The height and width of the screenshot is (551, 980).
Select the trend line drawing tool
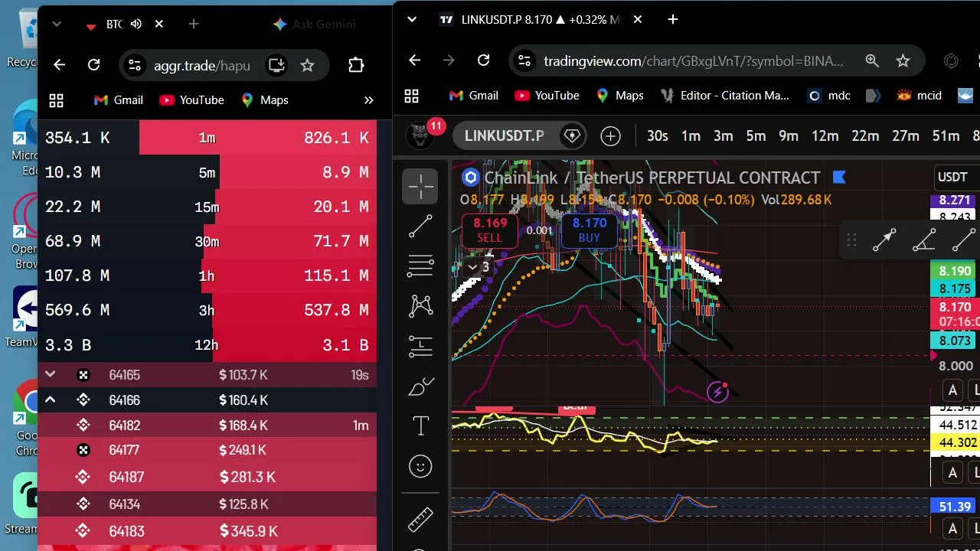pos(420,226)
